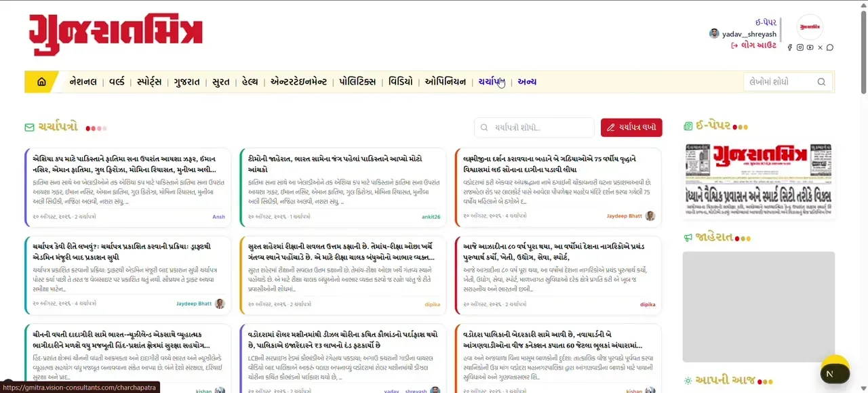Click author name ankit26
The width and height of the screenshot is (868, 393).
pos(431,217)
